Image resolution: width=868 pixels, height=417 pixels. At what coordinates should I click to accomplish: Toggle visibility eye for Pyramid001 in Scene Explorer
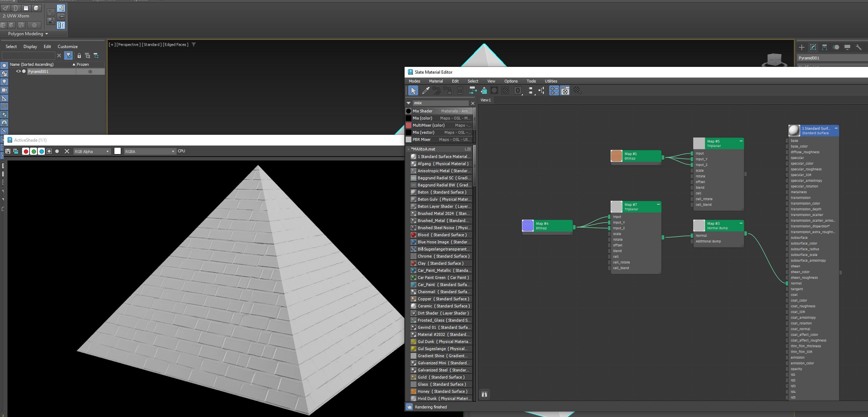coord(18,71)
